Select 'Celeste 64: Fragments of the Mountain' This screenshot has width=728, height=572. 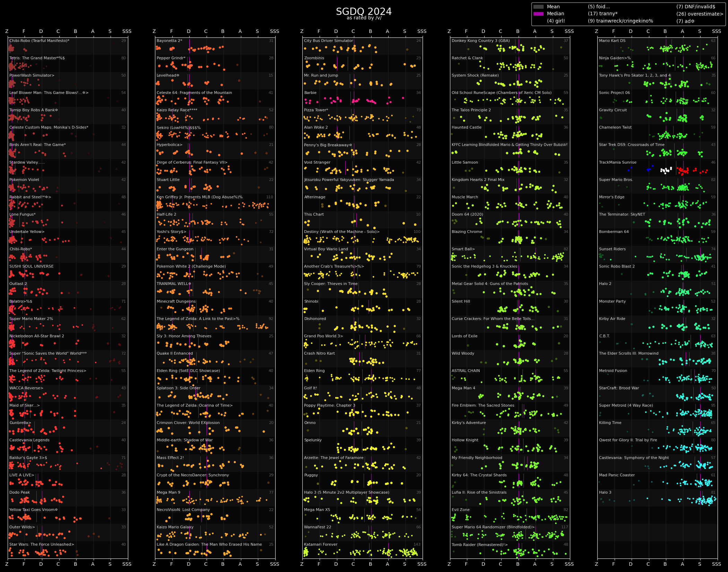point(194,93)
